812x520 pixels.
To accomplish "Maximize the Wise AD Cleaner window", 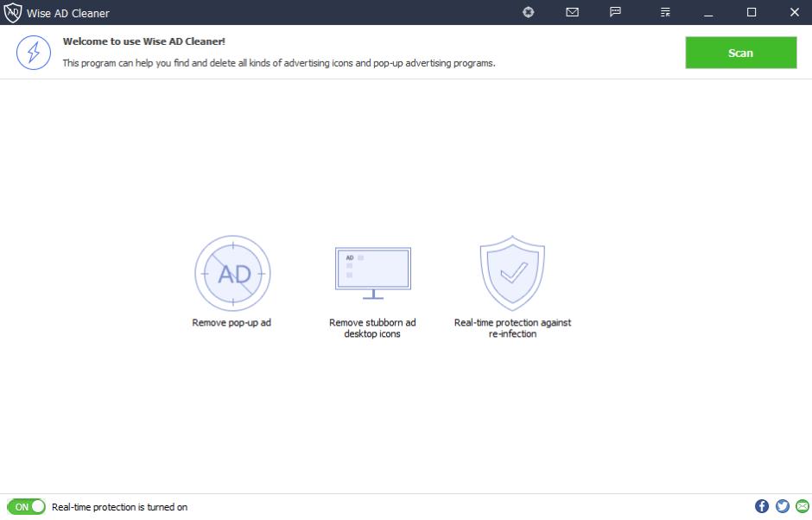I will tap(752, 12).
